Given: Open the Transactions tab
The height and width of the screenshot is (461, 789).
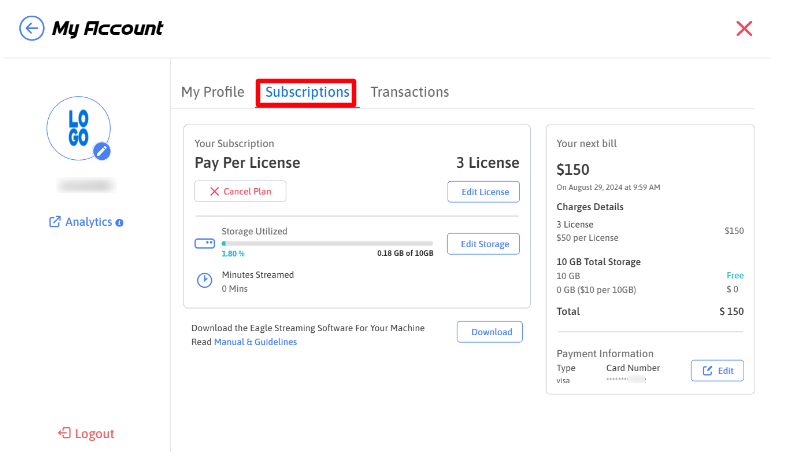Looking at the screenshot, I should pos(409,92).
